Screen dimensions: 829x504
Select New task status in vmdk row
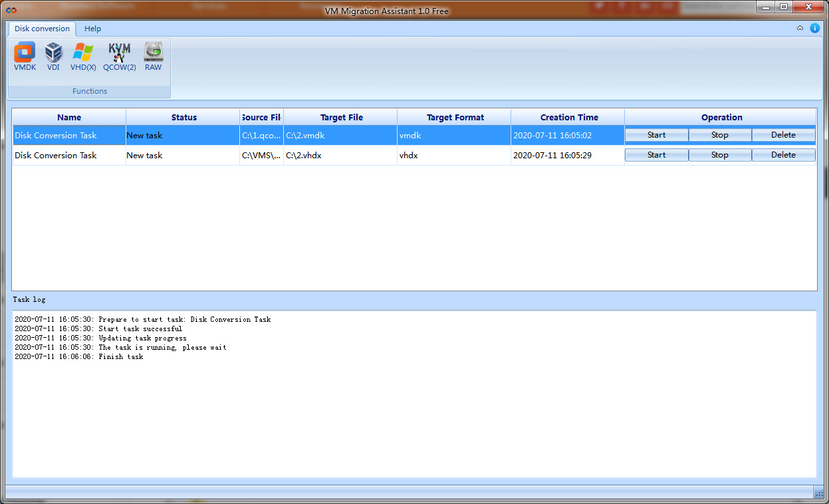click(x=183, y=135)
